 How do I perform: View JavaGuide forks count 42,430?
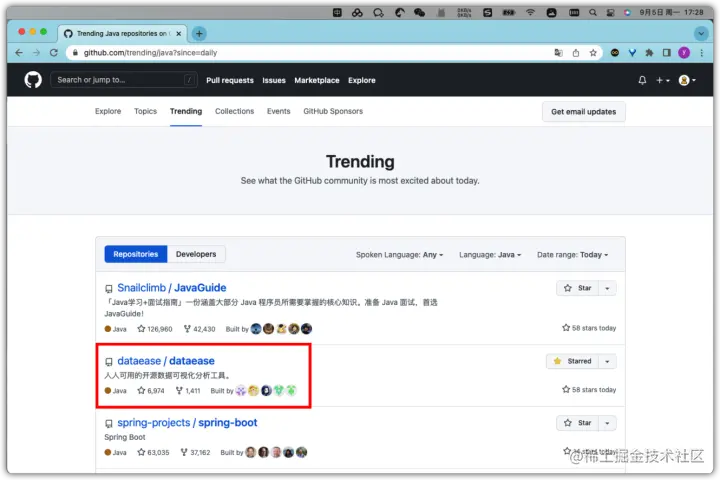[x=199, y=329]
